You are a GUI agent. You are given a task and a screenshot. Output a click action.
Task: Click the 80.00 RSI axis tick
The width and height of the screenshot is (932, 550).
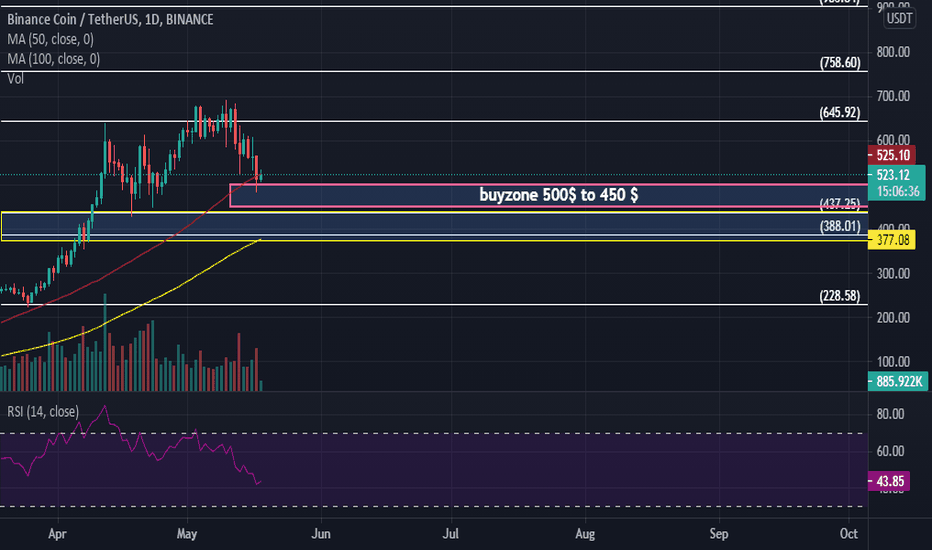coord(890,414)
